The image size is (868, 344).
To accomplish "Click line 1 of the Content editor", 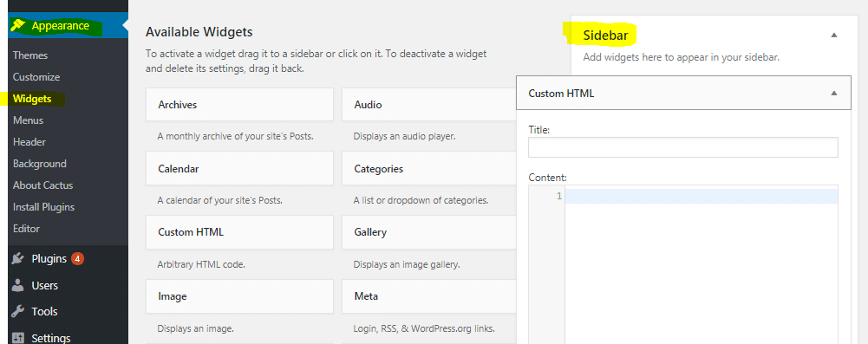I will click(702, 196).
